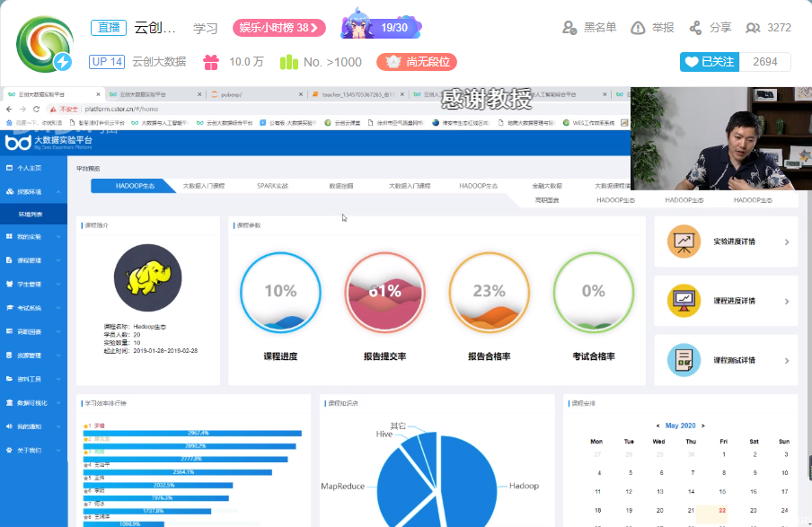The image size is (812, 527).
Task: Go to previous month in calendar
Action: pos(658,426)
